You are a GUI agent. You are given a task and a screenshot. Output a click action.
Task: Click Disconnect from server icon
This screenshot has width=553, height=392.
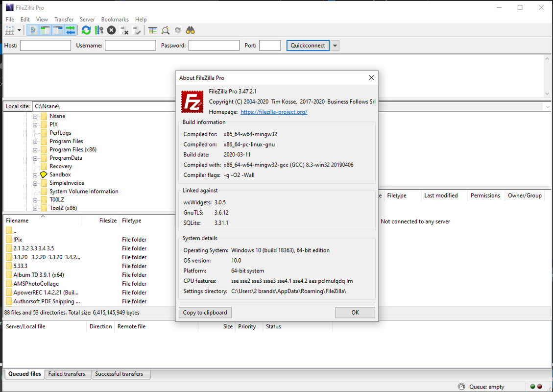[x=124, y=30]
